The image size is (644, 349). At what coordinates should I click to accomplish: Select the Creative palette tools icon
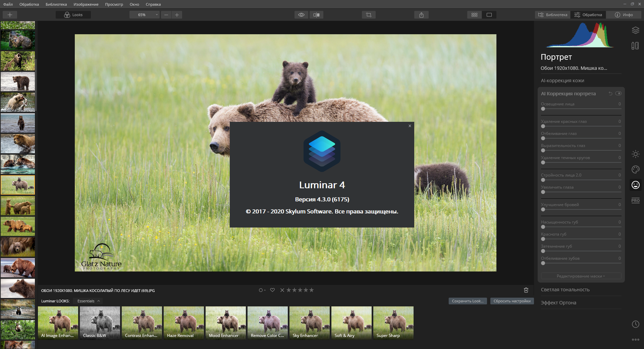pos(635,169)
